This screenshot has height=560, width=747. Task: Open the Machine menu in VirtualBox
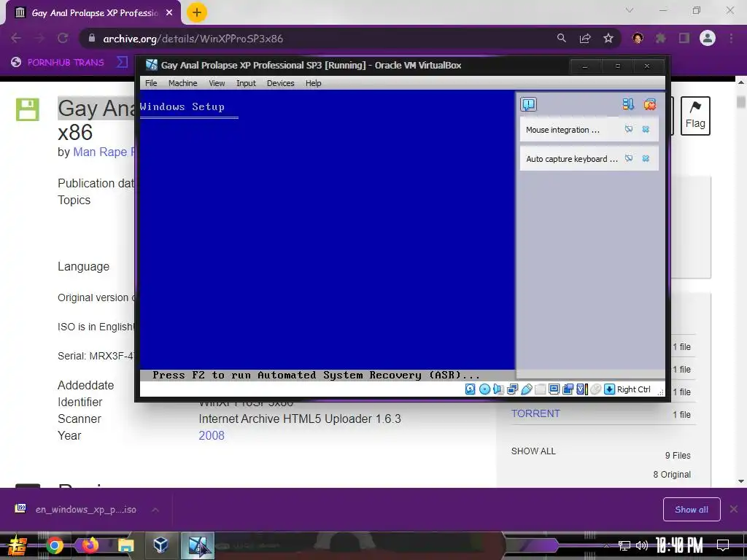(182, 83)
